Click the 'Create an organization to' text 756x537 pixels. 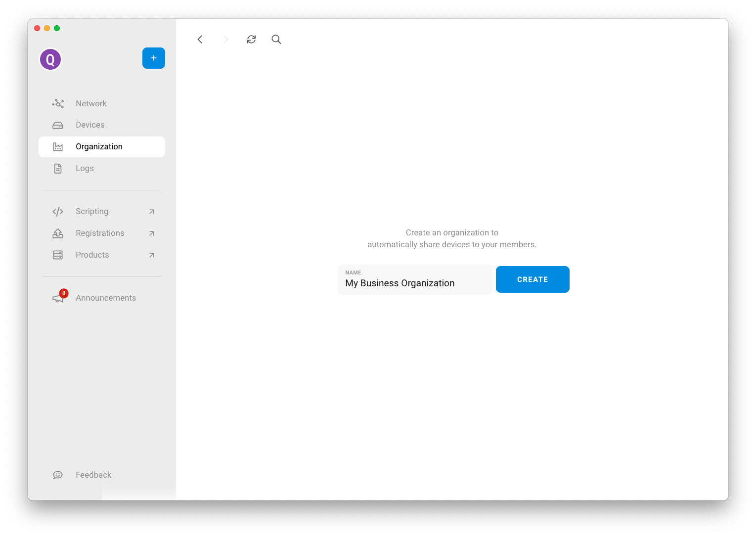click(x=452, y=232)
